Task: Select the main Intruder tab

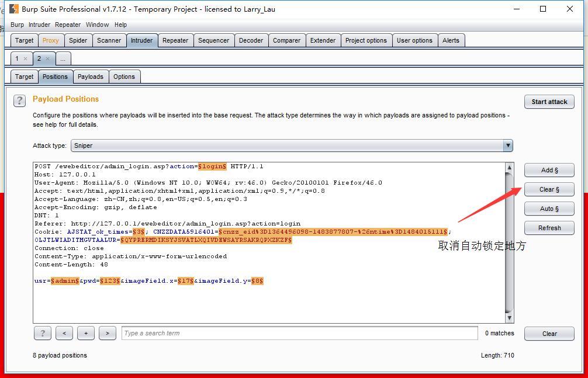Action: [142, 40]
